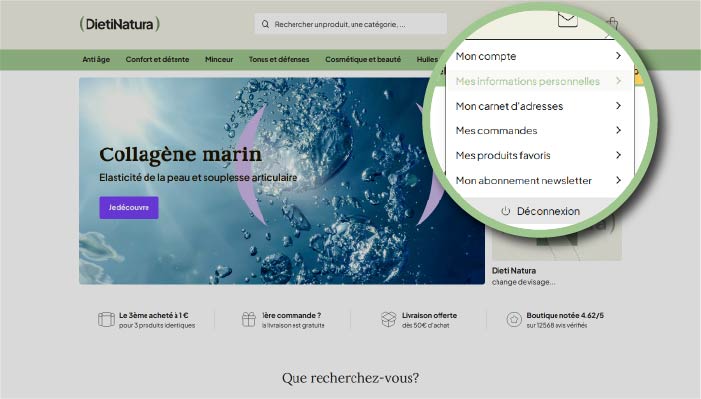
Task: Click chevron beside Mes commandes
Action: [x=618, y=130]
